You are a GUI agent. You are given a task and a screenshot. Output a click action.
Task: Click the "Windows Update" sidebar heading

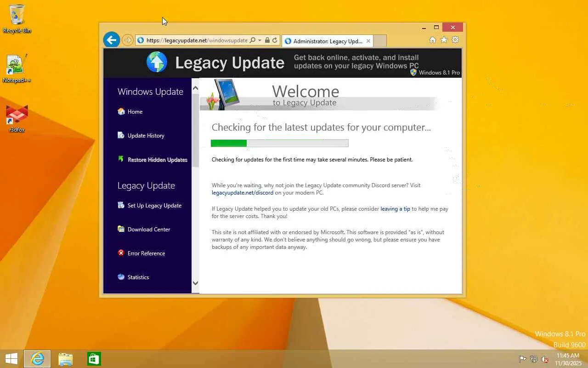point(150,92)
